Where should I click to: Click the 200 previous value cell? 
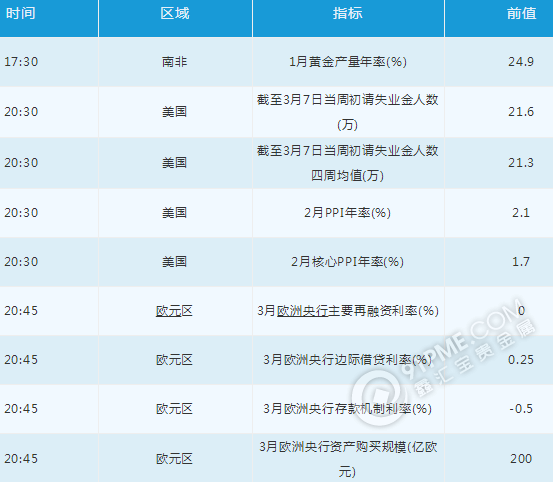click(x=521, y=459)
